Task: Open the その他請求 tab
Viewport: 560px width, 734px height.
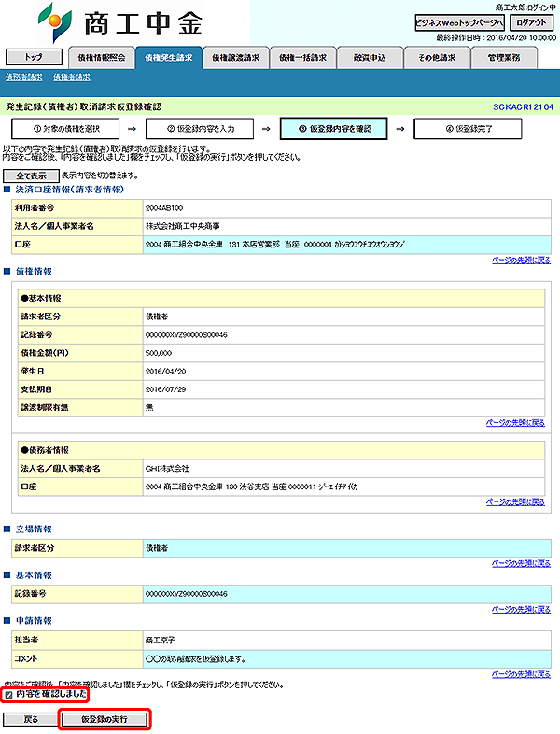Action: 437,58
